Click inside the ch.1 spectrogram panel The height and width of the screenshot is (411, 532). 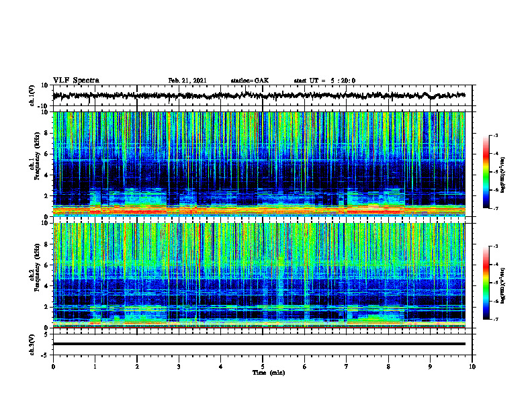pos(259,164)
